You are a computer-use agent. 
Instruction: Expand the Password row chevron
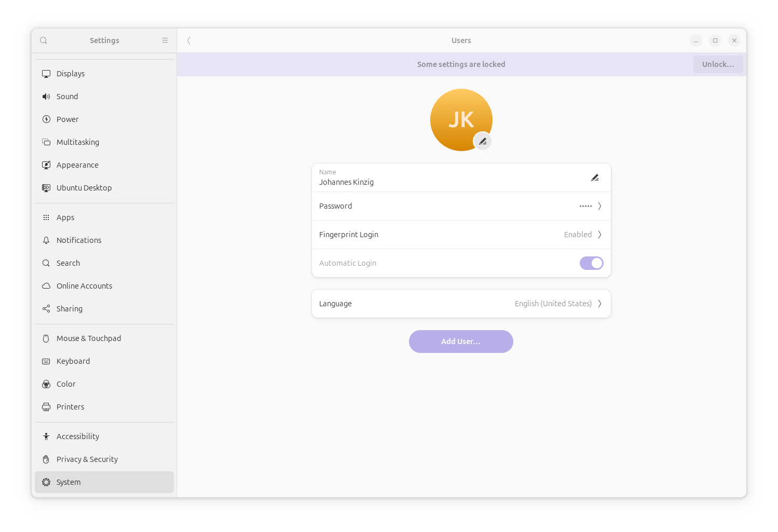(x=600, y=206)
